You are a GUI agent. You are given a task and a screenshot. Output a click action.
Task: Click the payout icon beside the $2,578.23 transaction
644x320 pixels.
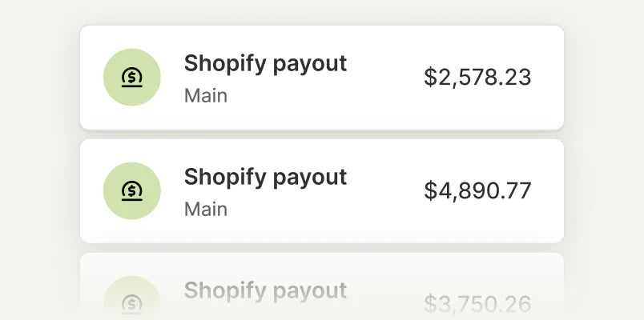point(132,77)
